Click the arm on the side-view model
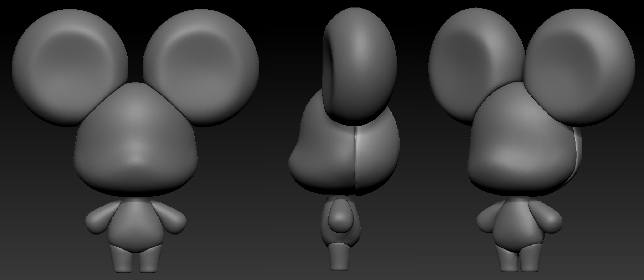The height and width of the screenshot is (280, 644). [x=341, y=215]
